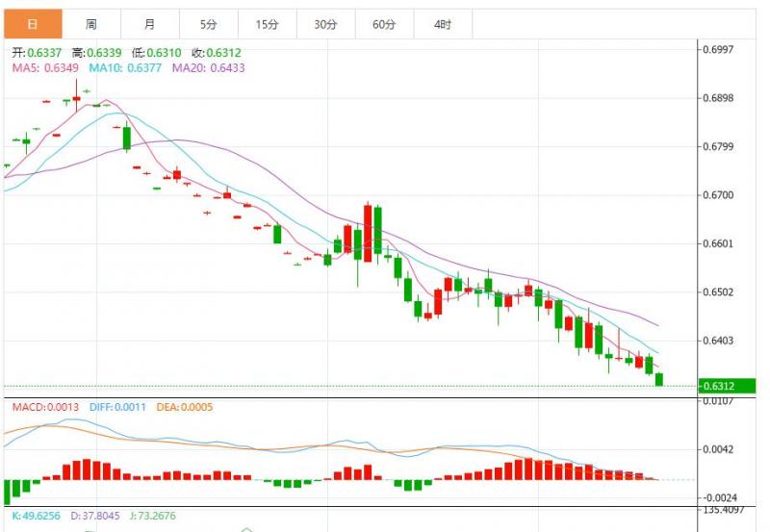Click the 低:0.6310 low price value
The width and height of the screenshot is (770, 532).
157,53
